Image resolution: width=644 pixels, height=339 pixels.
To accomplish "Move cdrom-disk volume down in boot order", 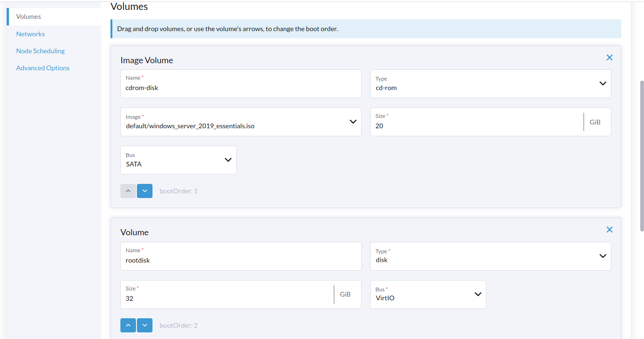I will pos(144,191).
